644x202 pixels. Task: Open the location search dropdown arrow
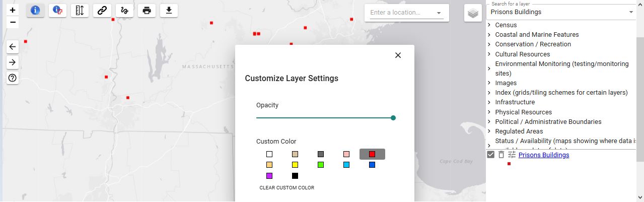click(x=439, y=13)
